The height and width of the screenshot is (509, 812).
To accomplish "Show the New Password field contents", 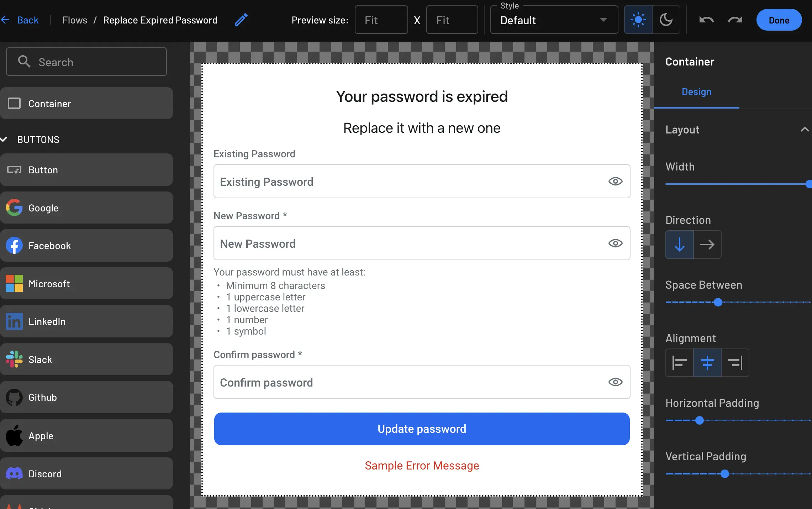I will point(615,243).
